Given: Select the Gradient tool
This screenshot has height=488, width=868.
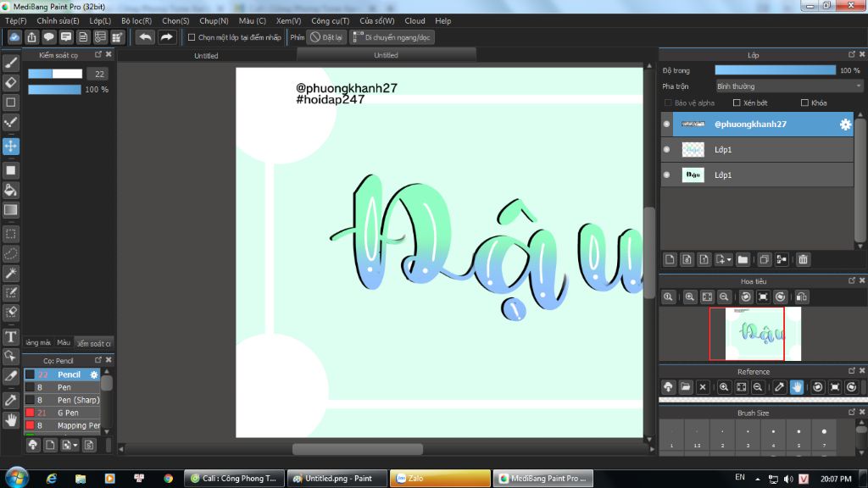Looking at the screenshot, I should [10, 210].
